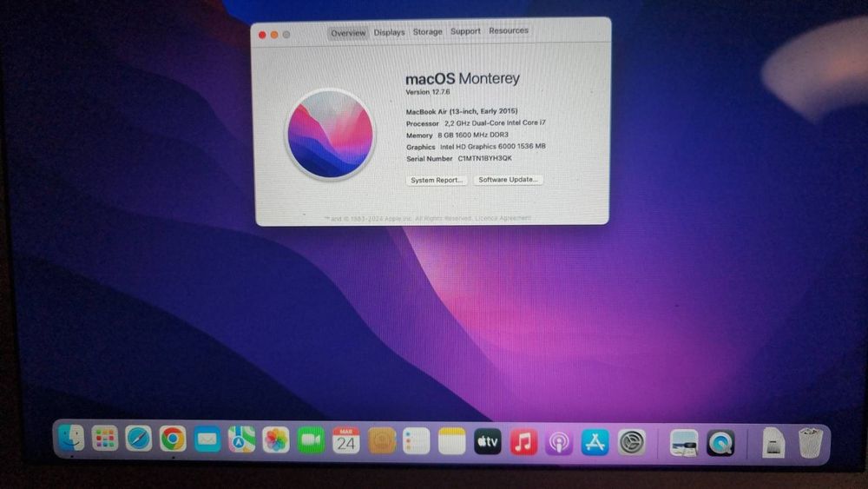Viewport: 868px width, 489px height.
Task: Close the About This Mac window
Action: tap(262, 35)
